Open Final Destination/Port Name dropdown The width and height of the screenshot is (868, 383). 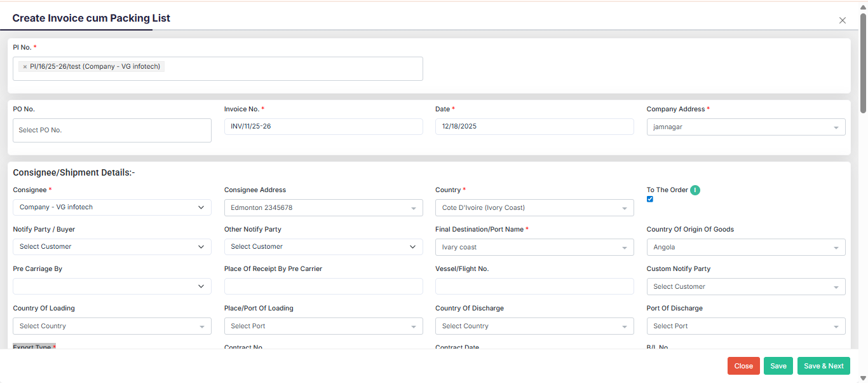tap(534, 247)
